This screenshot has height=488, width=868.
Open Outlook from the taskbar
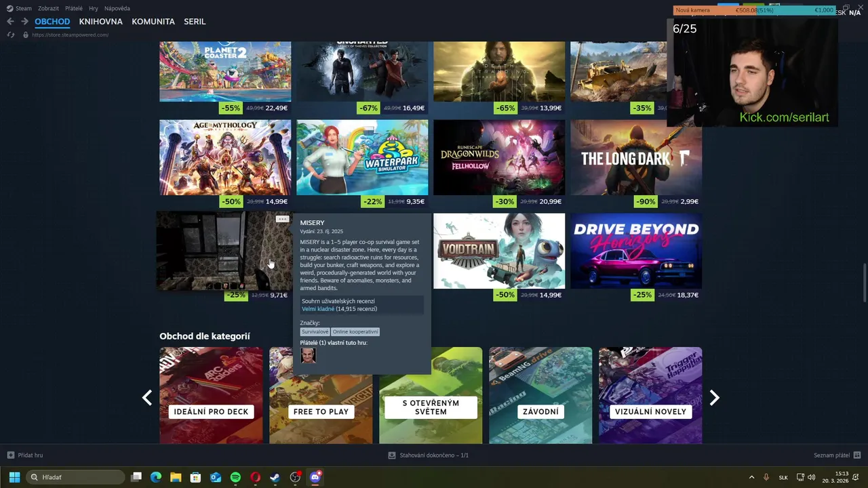point(216,477)
